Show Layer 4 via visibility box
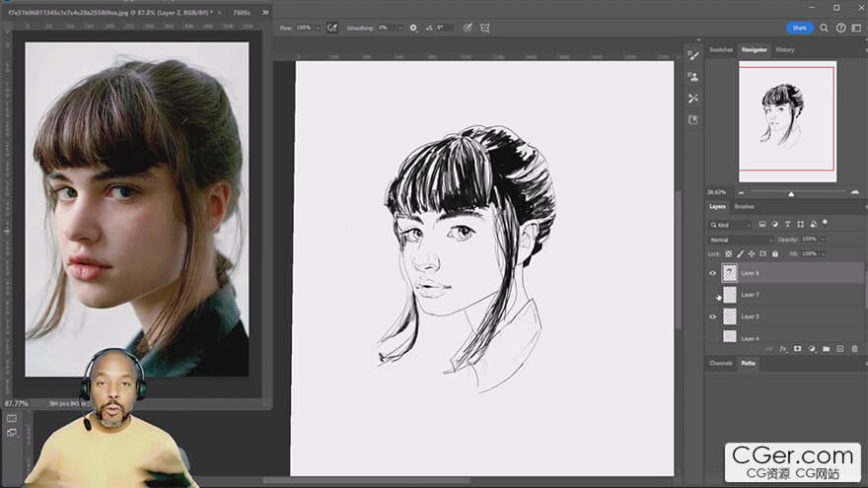Image resolution: width=868 pixels, height=488 pixels. (713, 337)
